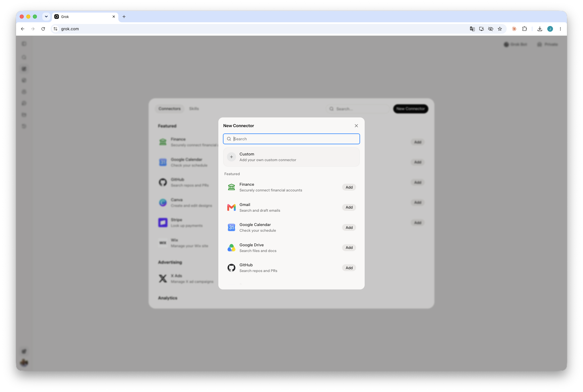Open the Chrome profile avatar J
This screenshot has width=583, height=392.
pos(550,29)
